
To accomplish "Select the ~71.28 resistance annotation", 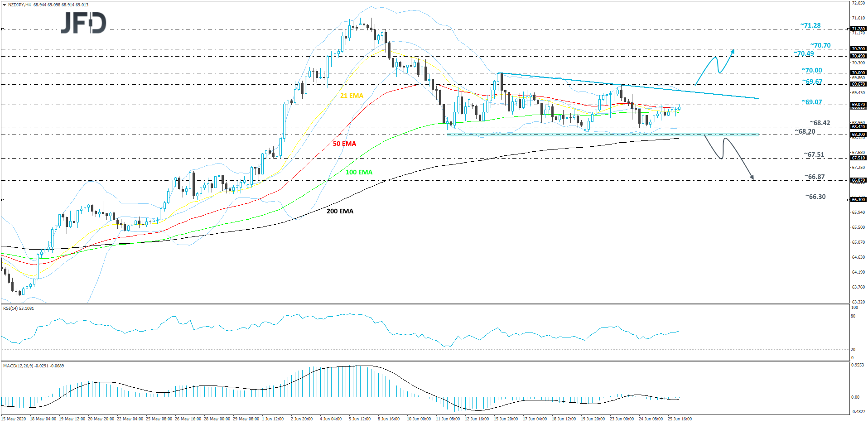I will pos(810,25).
